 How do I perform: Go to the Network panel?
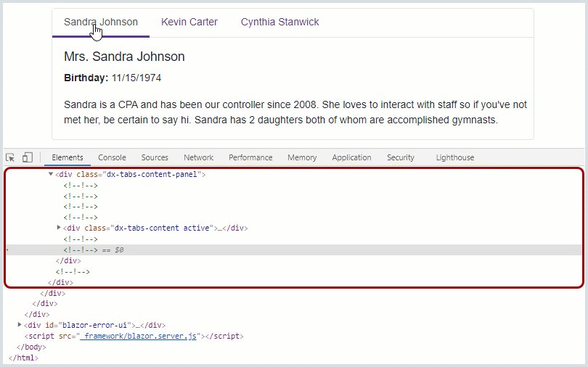click(198, 157)
